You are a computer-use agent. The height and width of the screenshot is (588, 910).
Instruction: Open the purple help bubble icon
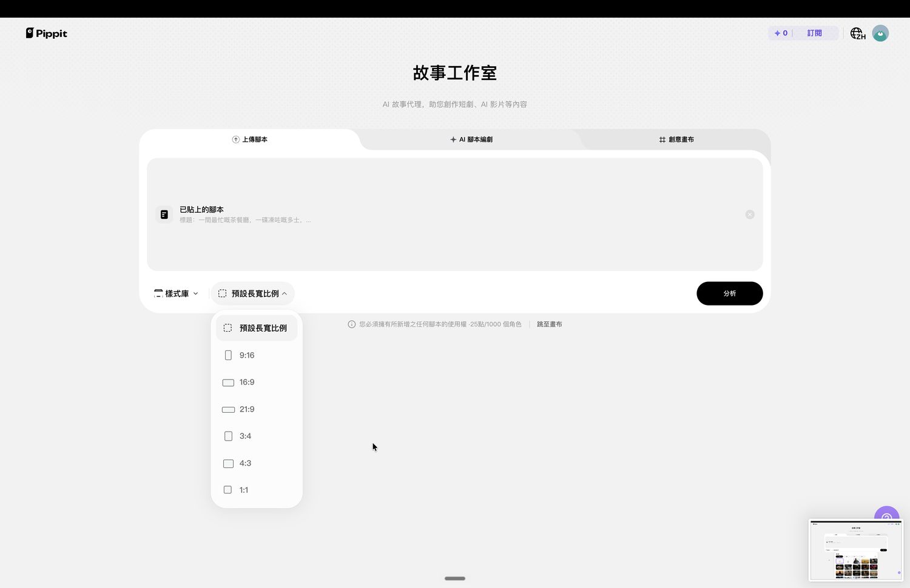887,514
